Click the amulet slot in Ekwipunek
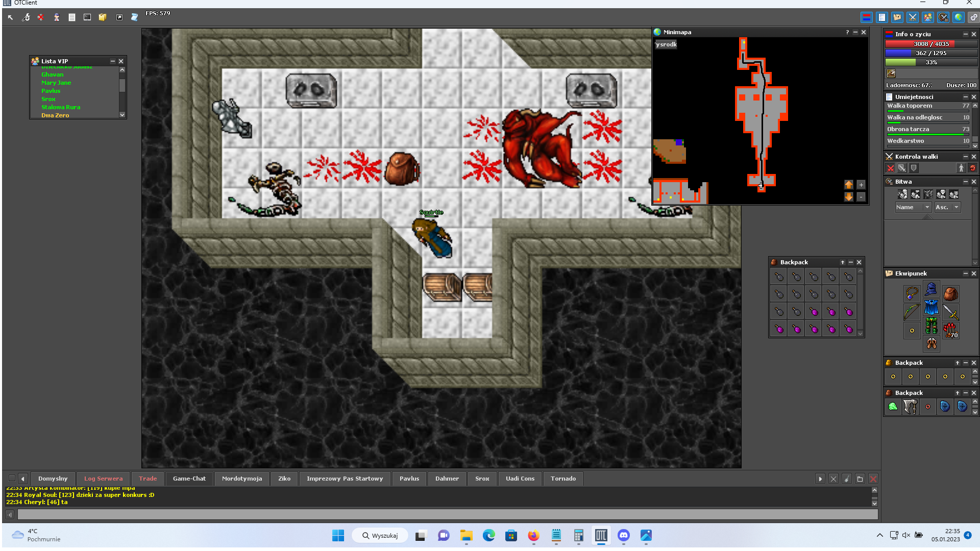Screen dimensions: 980x551 [912, 294]
